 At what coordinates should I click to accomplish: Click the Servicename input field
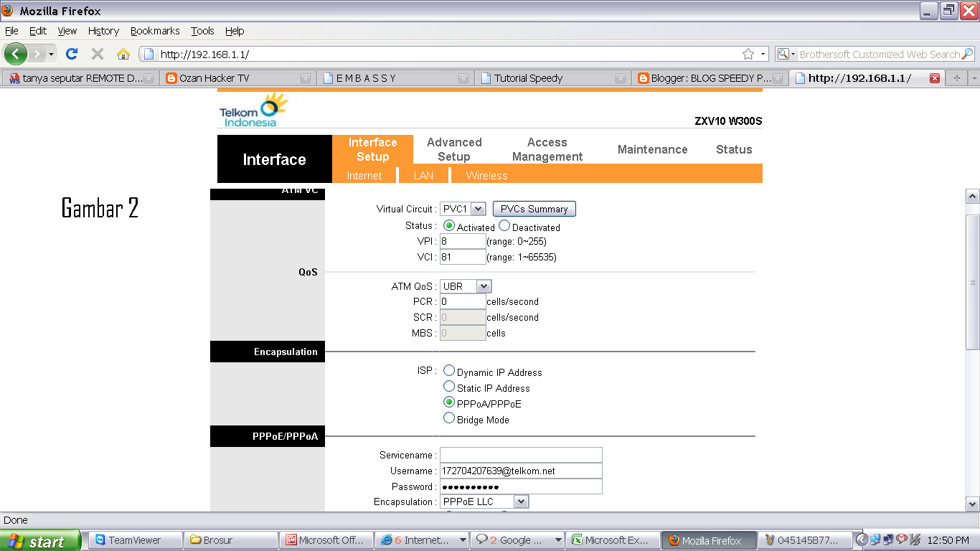coord(521,455)
